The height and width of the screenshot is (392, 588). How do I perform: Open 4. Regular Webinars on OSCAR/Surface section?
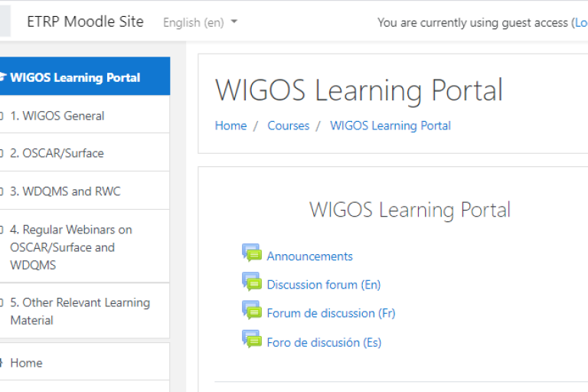point(70,247)
